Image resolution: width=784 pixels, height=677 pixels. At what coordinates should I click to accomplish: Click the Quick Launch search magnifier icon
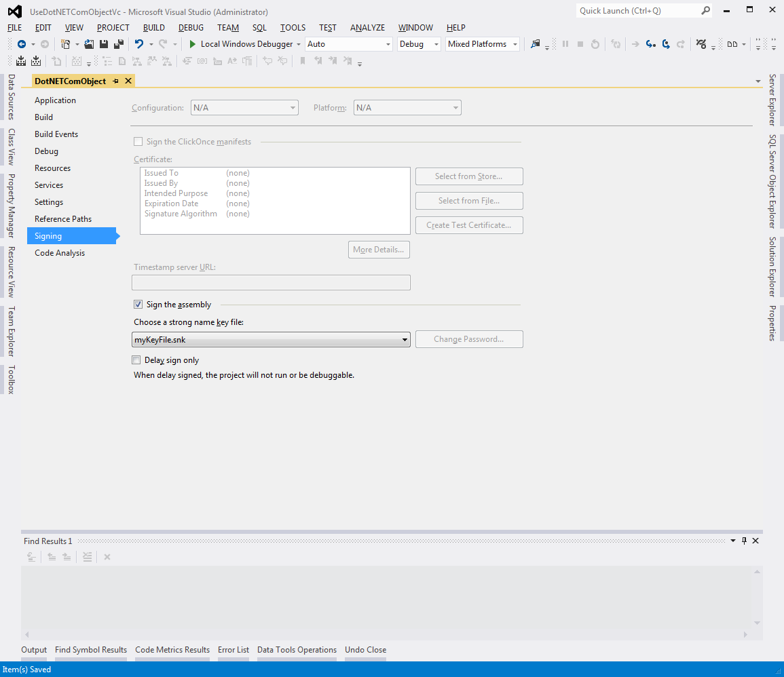(705, 10)
